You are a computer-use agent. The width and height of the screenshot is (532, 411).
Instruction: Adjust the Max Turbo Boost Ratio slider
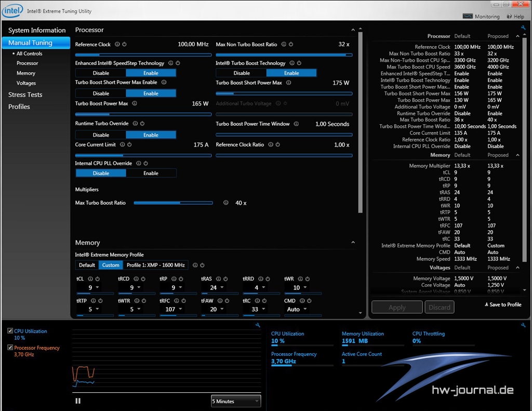coord(173,203)
